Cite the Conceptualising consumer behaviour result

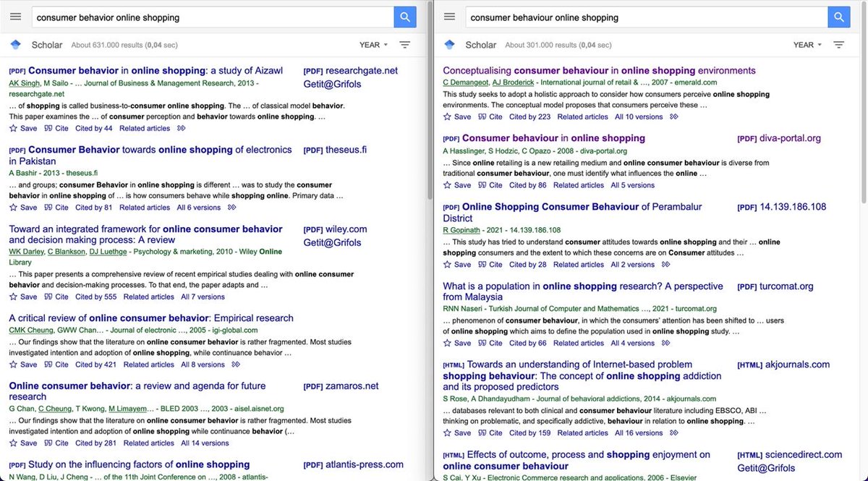(490, 116)
